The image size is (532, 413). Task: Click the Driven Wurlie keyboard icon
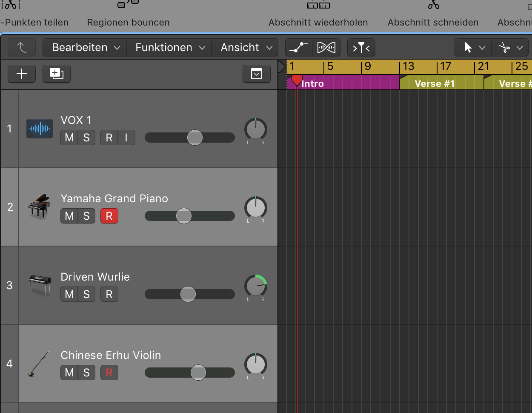39,285
